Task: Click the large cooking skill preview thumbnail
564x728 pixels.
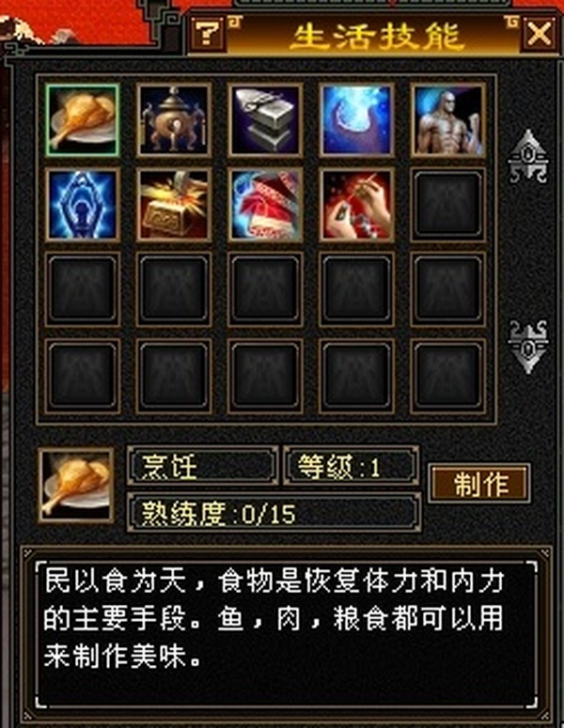Action: (x=76, y=486)
